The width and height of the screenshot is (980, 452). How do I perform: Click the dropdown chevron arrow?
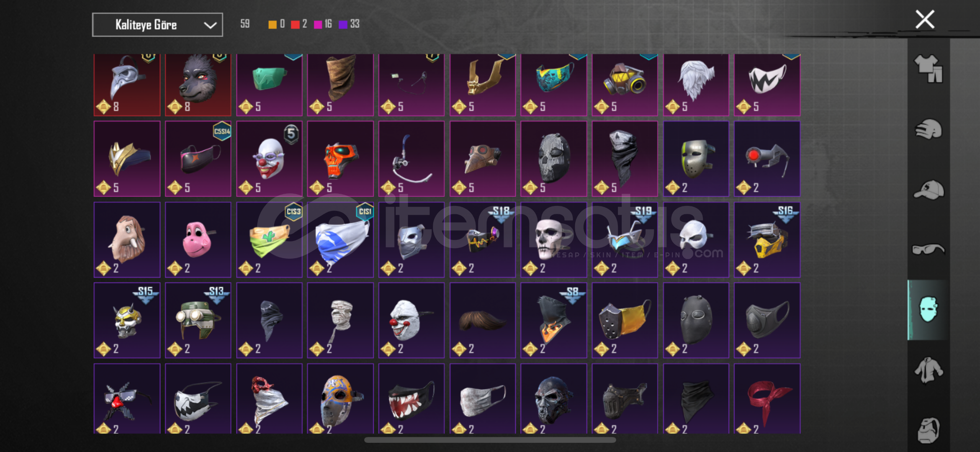tap(210, 25)
